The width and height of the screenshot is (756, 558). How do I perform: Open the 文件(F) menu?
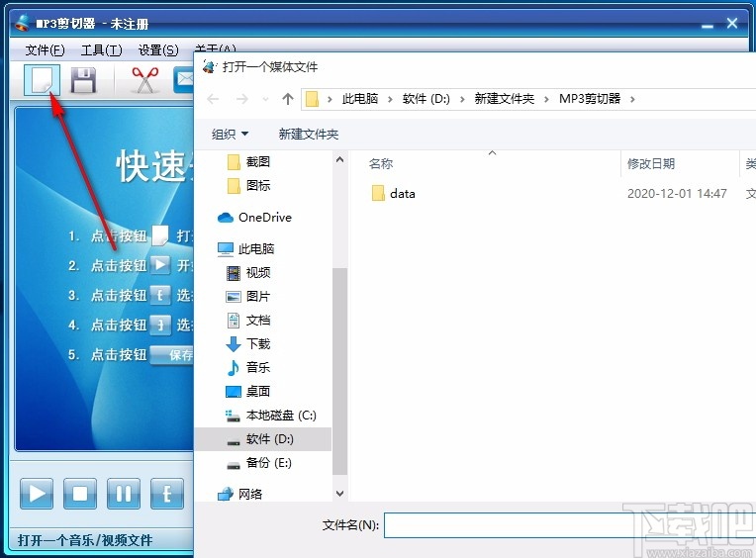pyautogui.click(x=45, y=50)
